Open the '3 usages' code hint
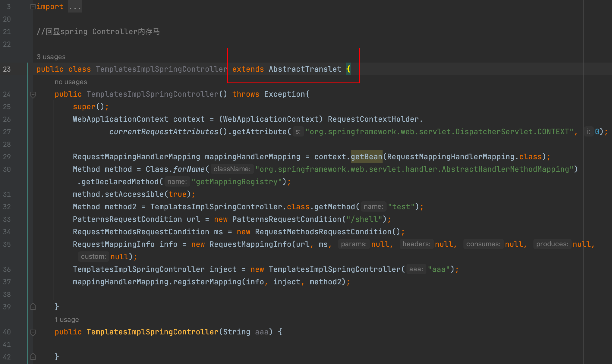This screenshot has width=612, height=364. point(51,57)
